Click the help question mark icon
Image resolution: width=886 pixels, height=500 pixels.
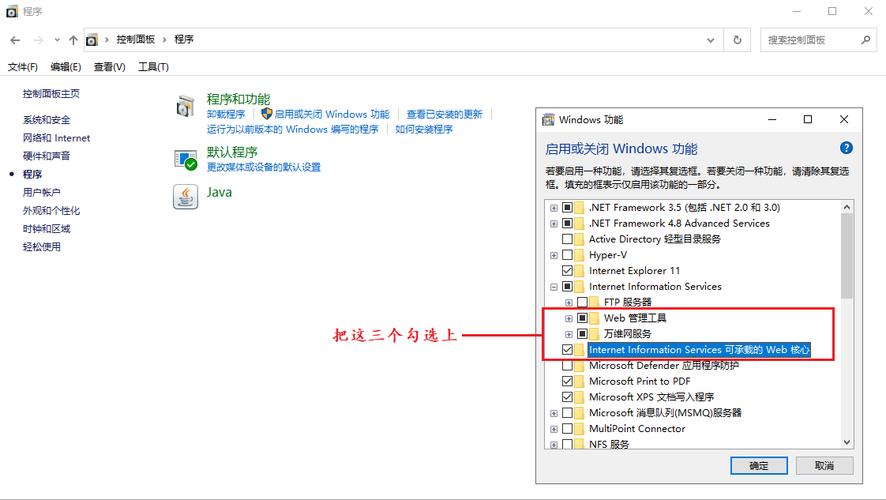(x=846, y=148)
